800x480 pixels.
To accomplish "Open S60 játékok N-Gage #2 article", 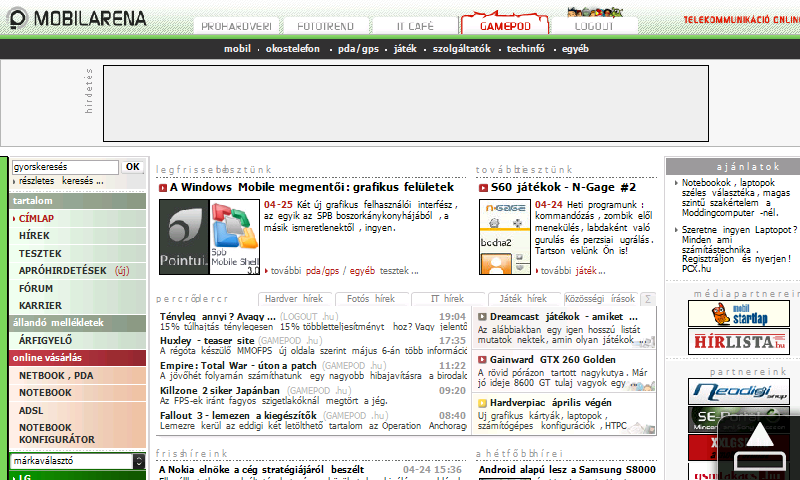I will [563, 187].
